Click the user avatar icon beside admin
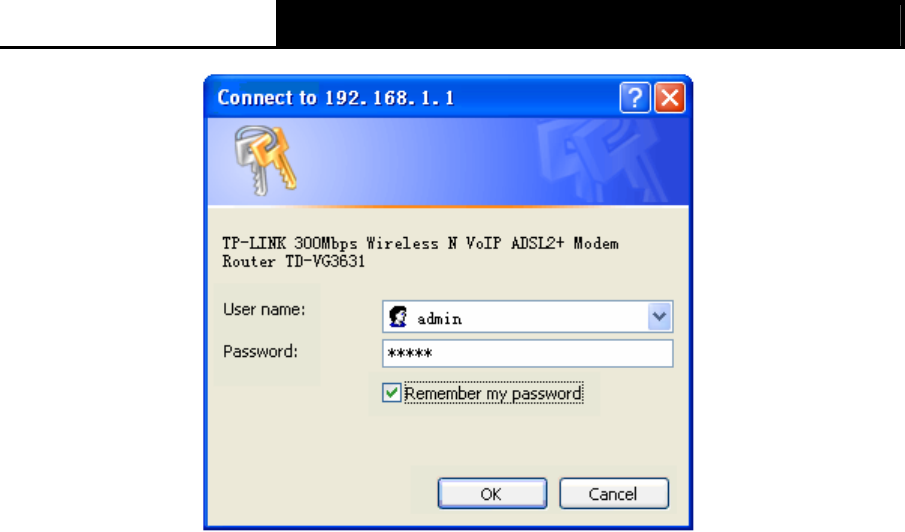905x532 pixels. [398, 317]
